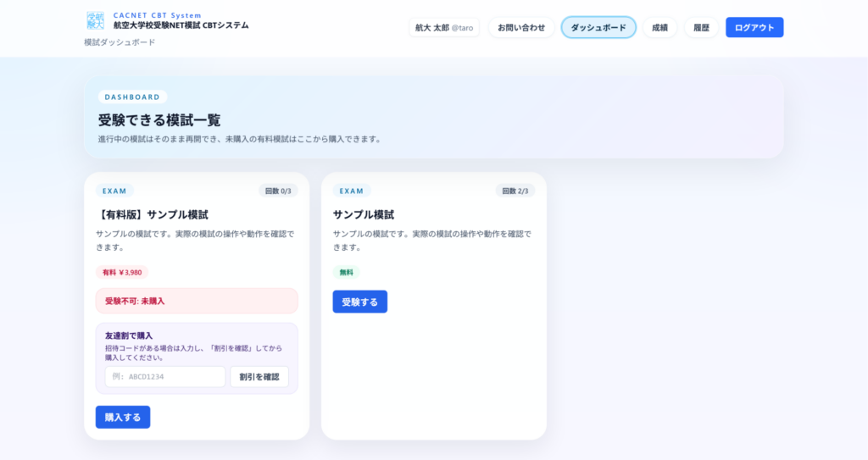
Task: Focus the invite code input field
Action: tap(165, 377)
